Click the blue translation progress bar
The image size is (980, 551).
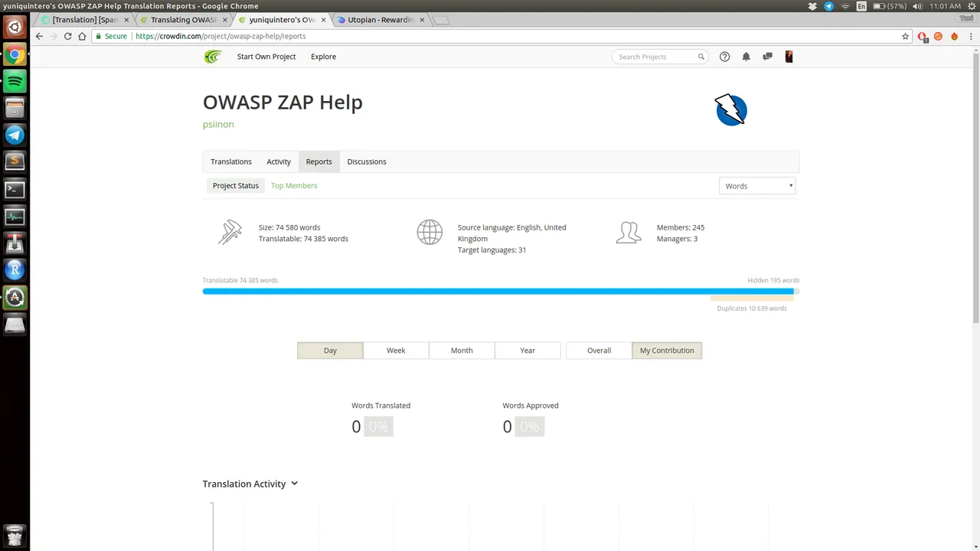(498, 292)
